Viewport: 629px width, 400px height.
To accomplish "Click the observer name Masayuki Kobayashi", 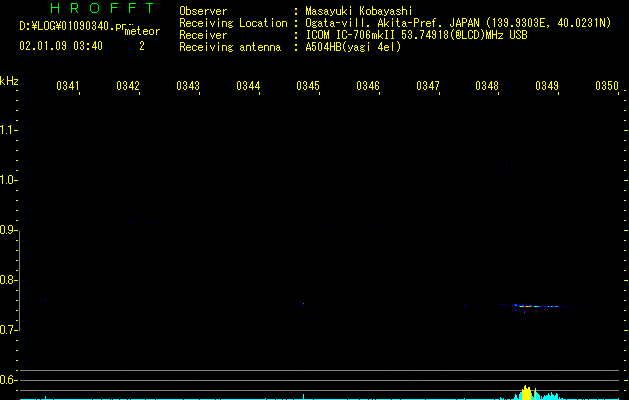I will 359,11.
